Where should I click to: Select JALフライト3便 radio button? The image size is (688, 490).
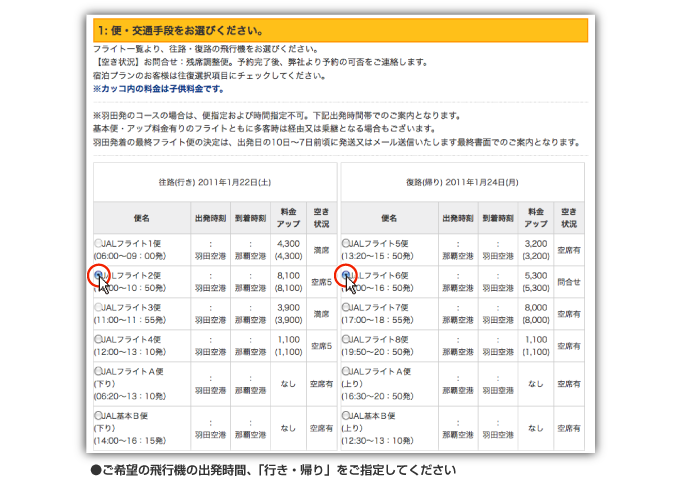click(x=98, y=307)
